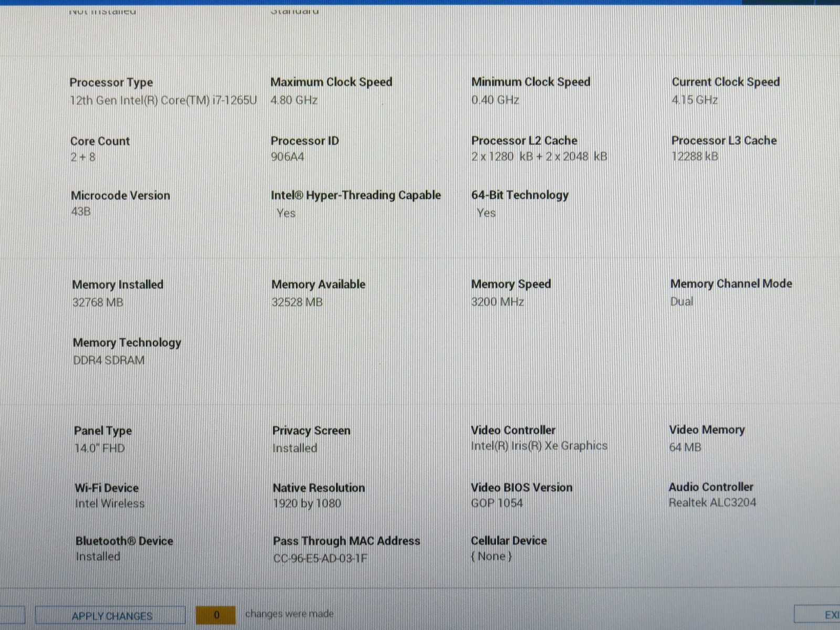Select the 'Yes' value under 64-Bit Technology

(486, 213)
